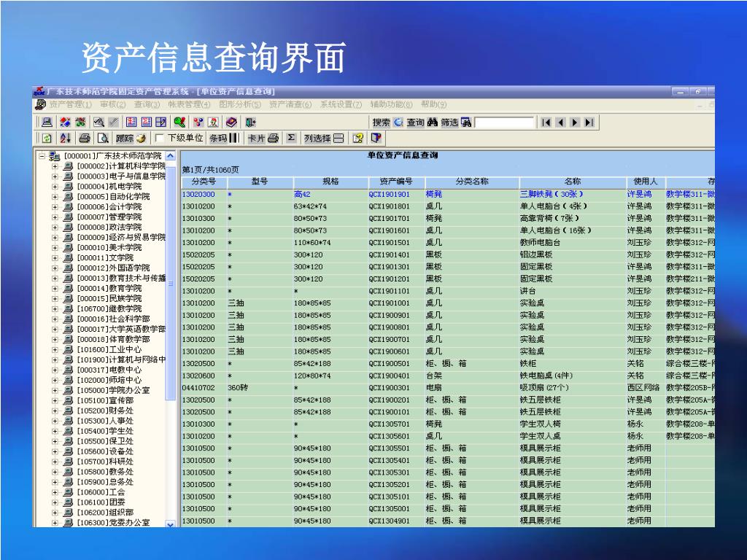Click the 筛选 filter icon
The height and width of the screenshot is (560, 747).
[x=466, y=122]
